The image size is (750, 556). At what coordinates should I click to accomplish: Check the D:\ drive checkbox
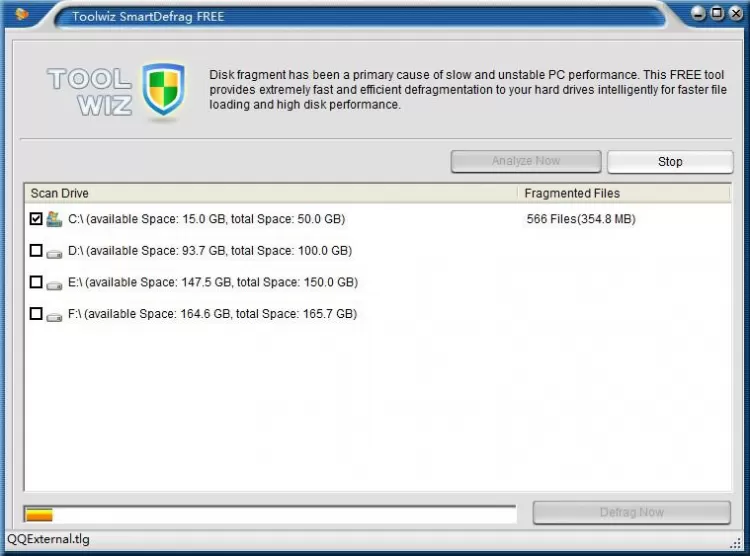(36, 250)
